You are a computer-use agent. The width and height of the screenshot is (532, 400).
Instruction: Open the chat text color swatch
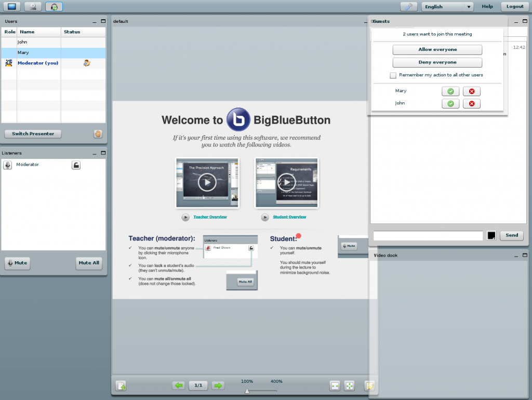tap(491, 235)
